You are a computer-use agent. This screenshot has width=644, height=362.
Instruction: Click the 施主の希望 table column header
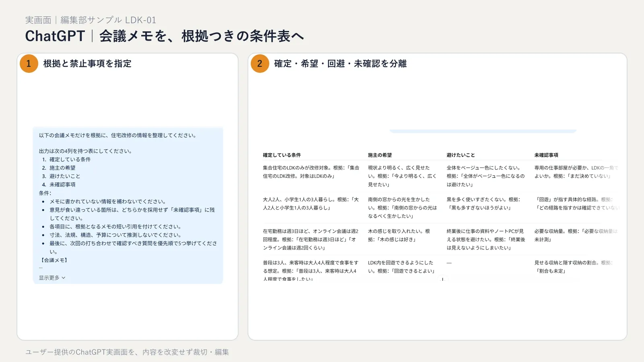point(380,155)
